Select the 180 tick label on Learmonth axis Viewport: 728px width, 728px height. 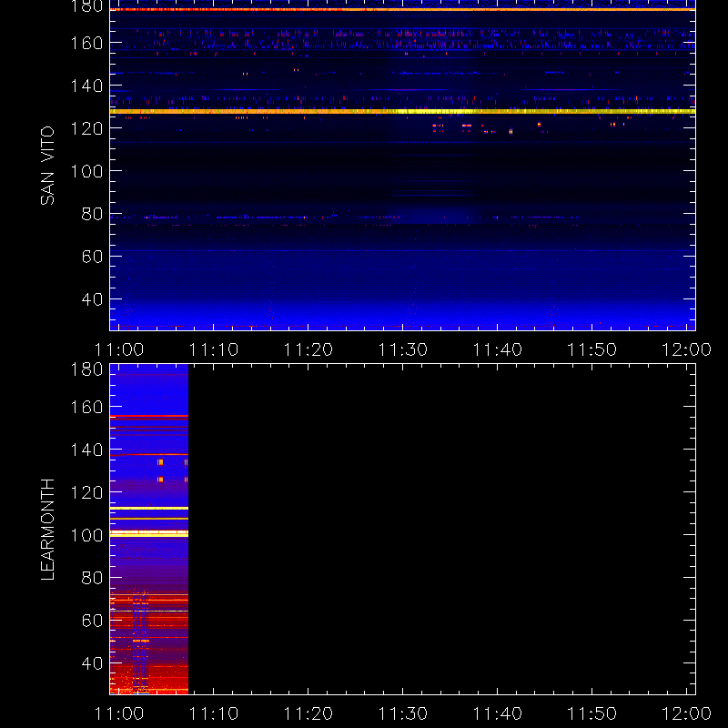point(86,369)
